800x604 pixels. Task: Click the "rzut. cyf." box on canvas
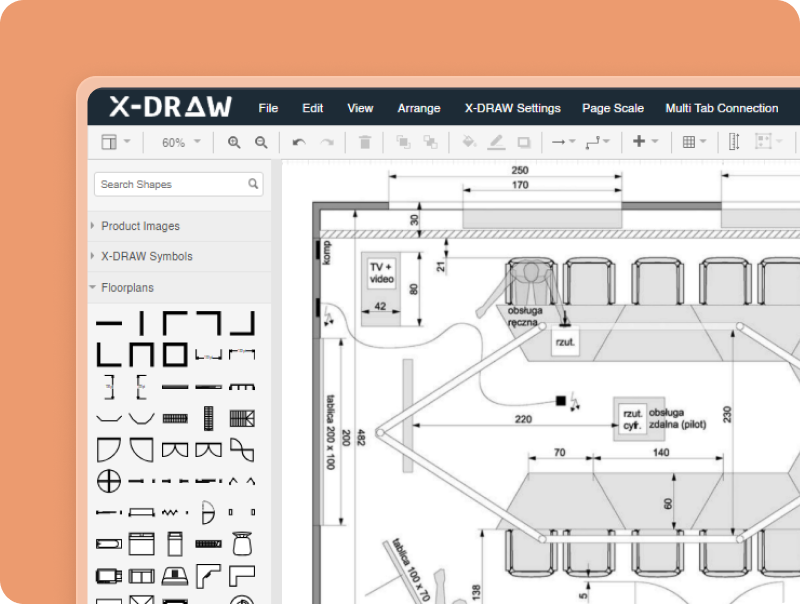pyautogui.click(x=633, y=419)
